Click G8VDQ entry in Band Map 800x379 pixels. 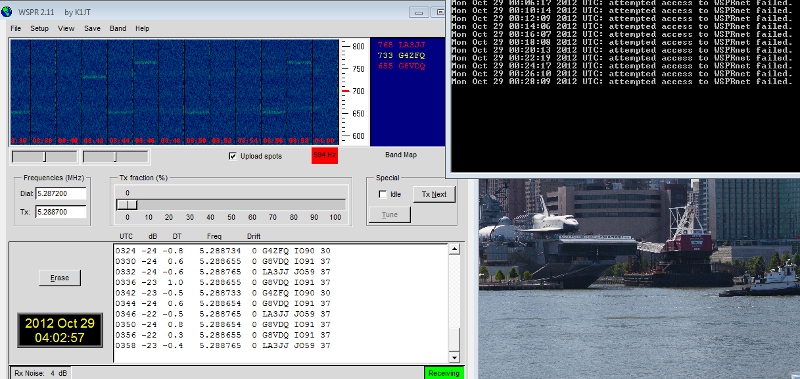click(401, 66)
